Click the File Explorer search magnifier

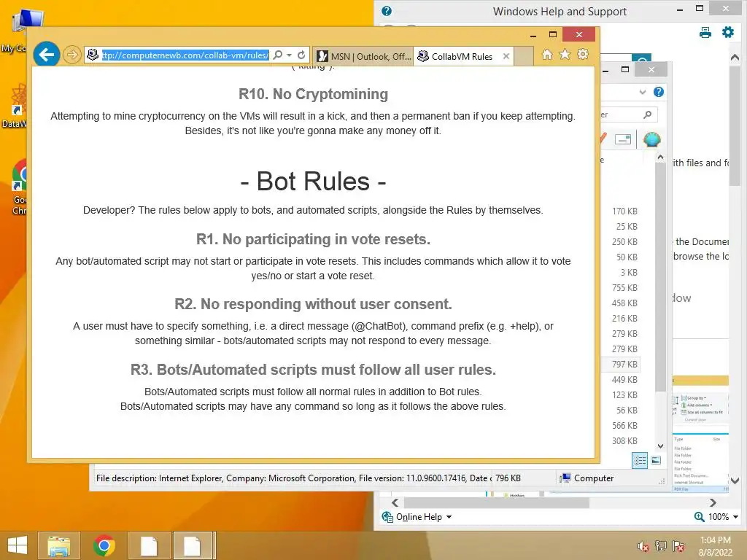[648, 114]
